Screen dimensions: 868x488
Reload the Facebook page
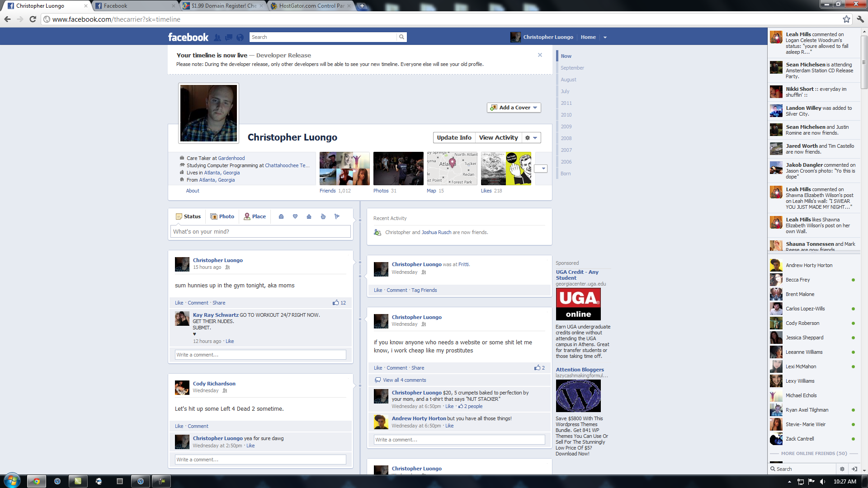point(33,19)
